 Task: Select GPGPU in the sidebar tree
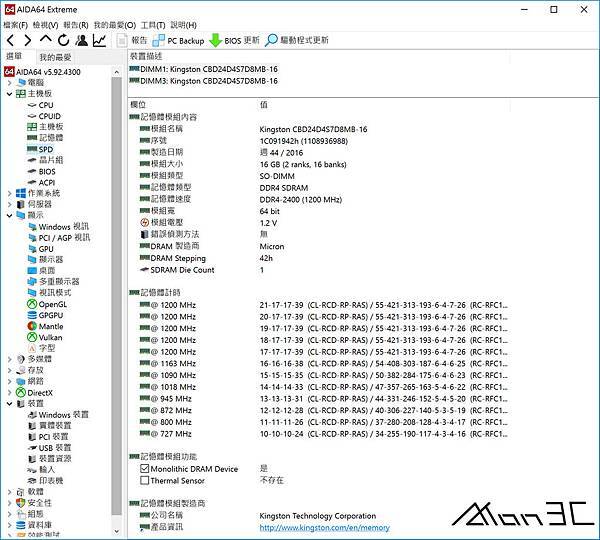click(45, 315)
